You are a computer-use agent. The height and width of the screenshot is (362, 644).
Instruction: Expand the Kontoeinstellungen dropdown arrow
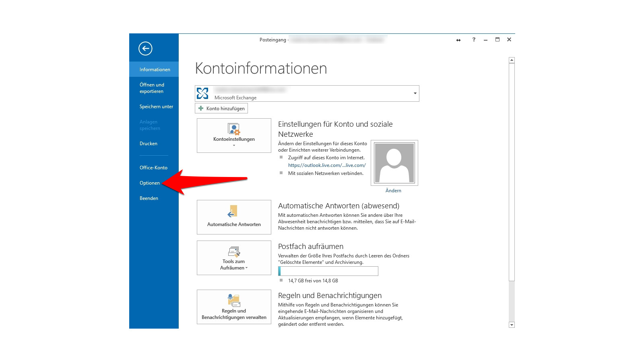pyautogui.click(x=234, y=146)
